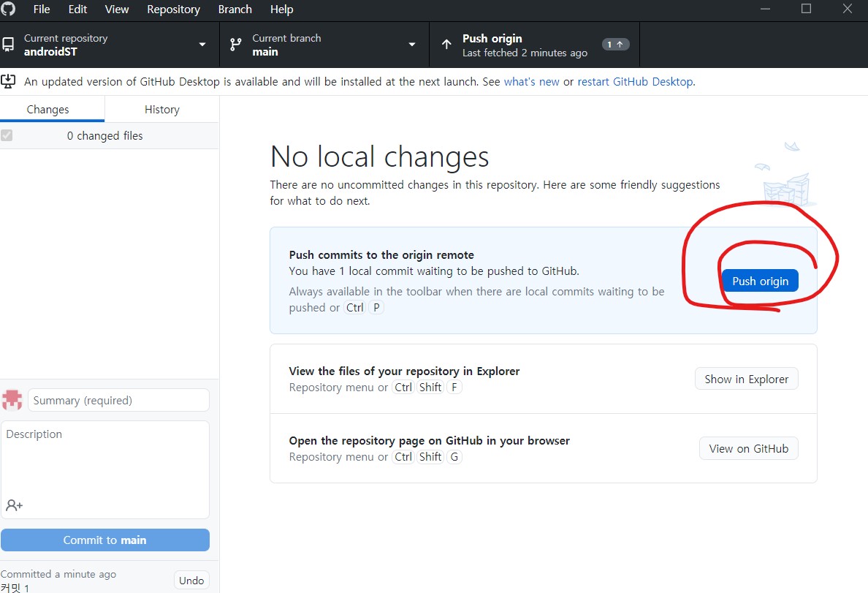Click the GitHub Octocat logo icon
This screenshot has width=868, height=593.
click(x=8, y=8)
